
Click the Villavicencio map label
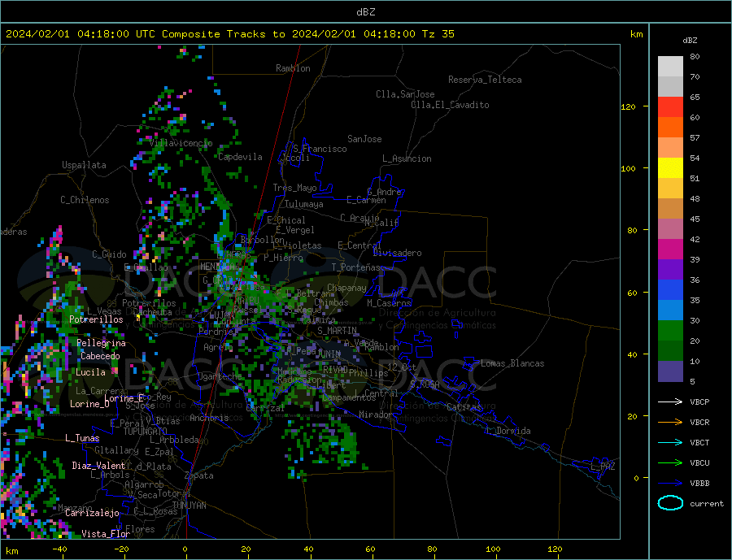(181, 143)
